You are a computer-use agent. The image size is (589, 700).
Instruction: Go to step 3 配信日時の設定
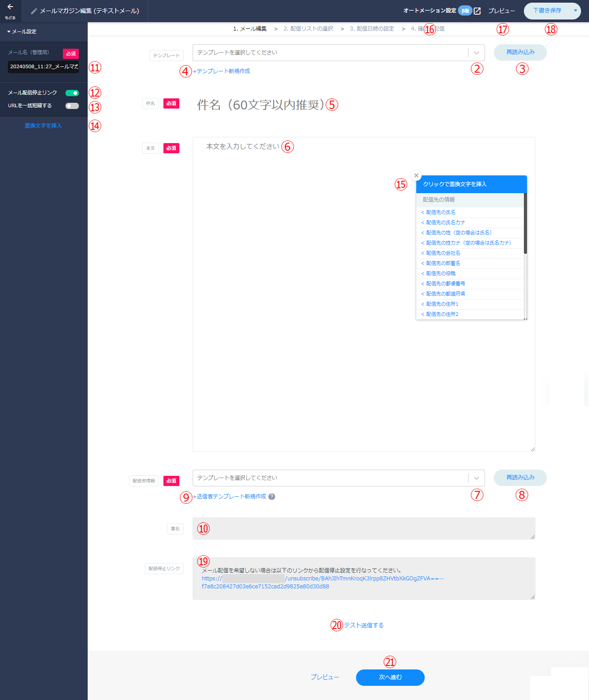(x=372, y=29)
